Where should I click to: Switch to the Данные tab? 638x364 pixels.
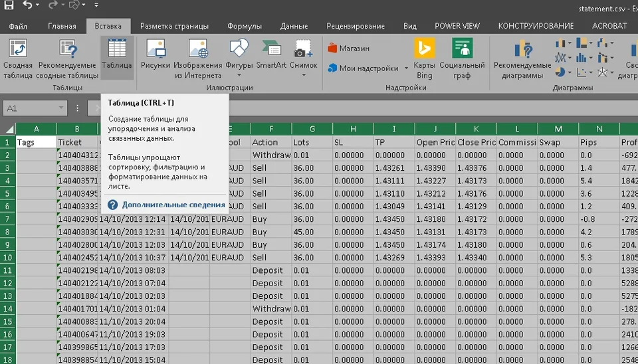pos(294,26)
